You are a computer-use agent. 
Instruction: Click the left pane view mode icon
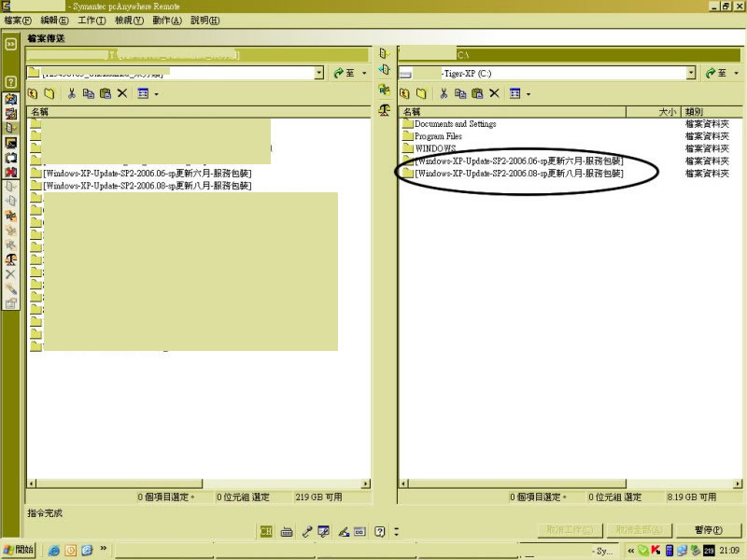143,93
